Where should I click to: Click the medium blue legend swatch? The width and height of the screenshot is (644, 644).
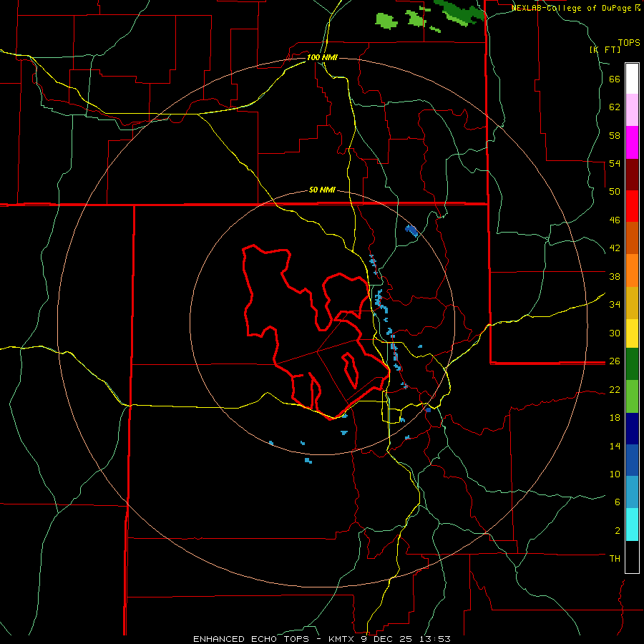tap(632, 460)
